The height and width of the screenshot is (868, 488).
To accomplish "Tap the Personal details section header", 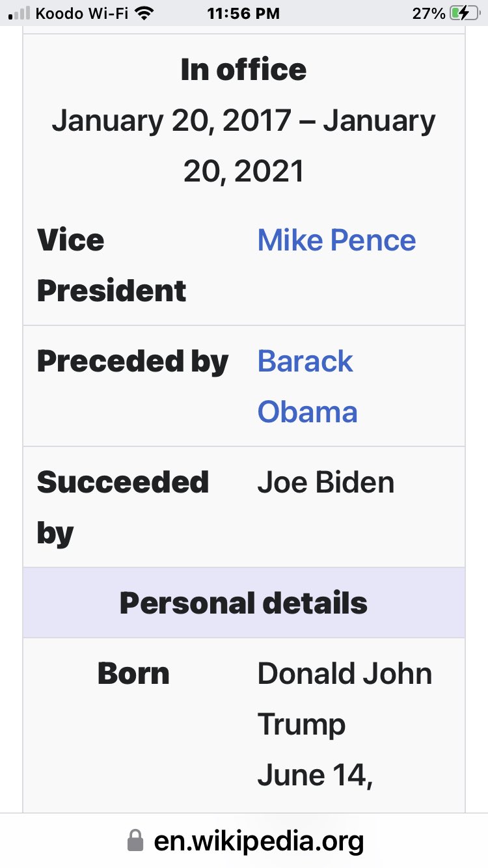I will click(243, 603).
